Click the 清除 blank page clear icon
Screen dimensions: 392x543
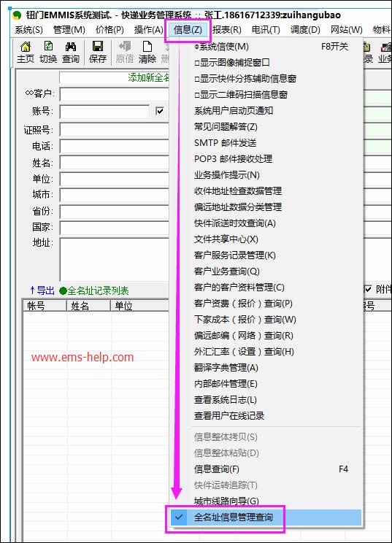pos(147,52)
